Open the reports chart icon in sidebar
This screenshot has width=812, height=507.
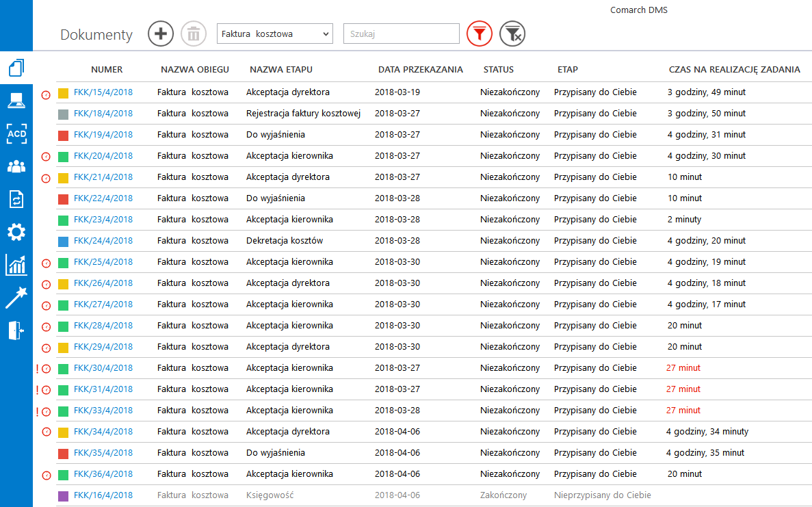pos(16,265)
